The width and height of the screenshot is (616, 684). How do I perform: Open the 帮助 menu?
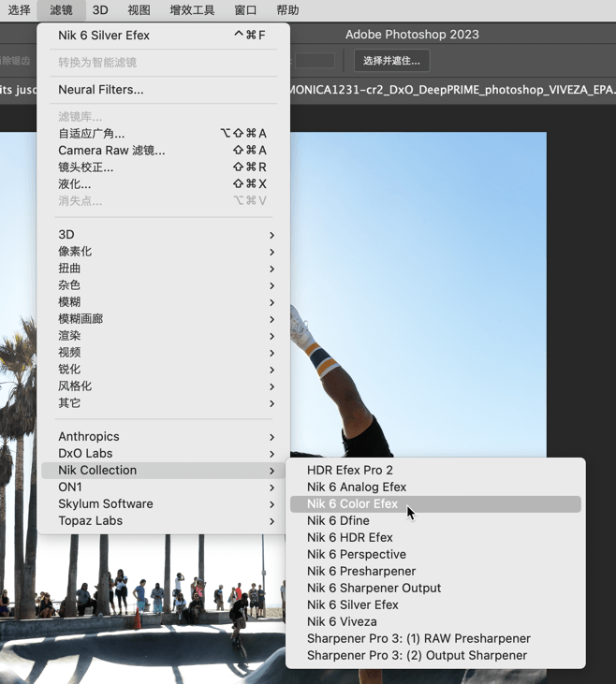tap(287, 10)
